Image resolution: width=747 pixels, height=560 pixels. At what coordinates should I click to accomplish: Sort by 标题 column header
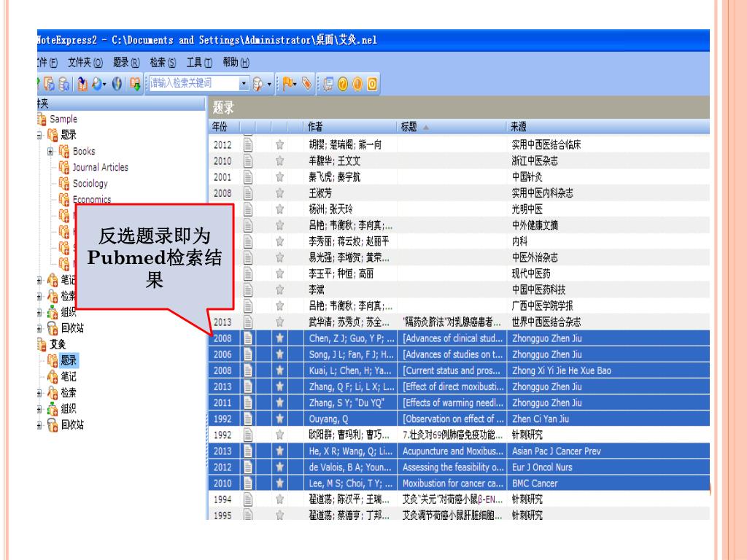[x=451, y=127]
